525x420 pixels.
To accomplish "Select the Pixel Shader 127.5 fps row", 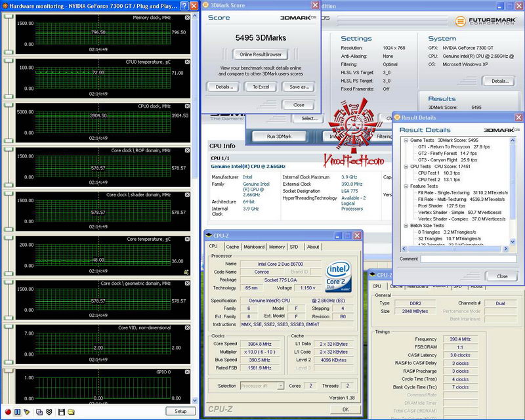I will 441,206.
